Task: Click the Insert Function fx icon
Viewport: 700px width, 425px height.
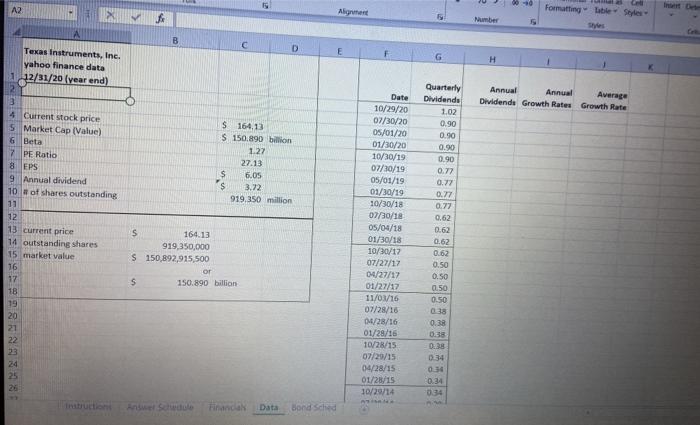Action: coord(160,18)
